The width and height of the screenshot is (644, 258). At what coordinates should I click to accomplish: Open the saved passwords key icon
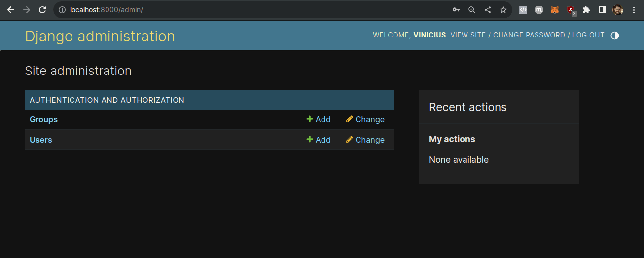pos(456,10)
